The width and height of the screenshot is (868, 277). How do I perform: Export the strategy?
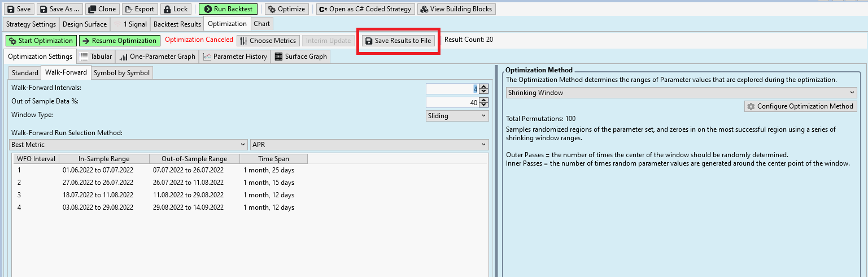point(139,9)
